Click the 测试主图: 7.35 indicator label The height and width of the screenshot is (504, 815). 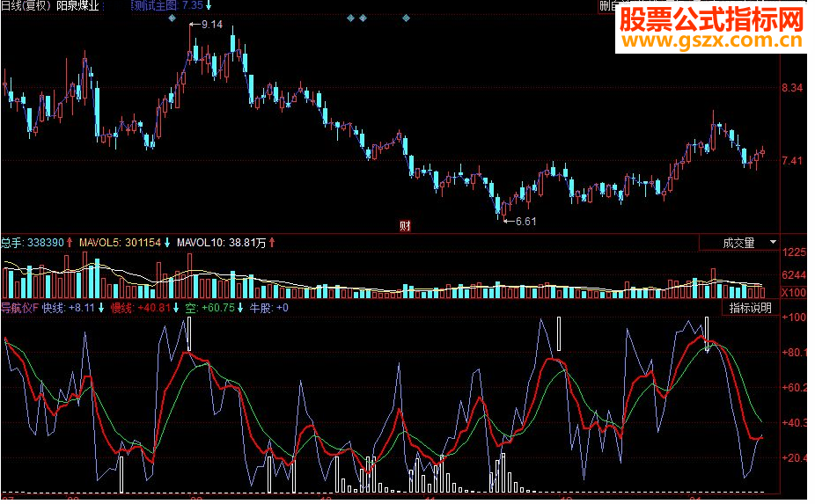[171, 5]
